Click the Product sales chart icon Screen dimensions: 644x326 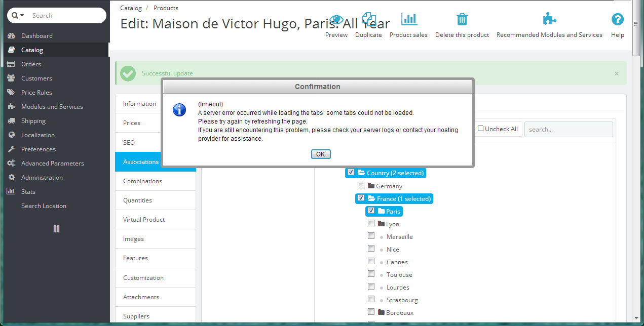pyautogui.click(x=409, y=20)
